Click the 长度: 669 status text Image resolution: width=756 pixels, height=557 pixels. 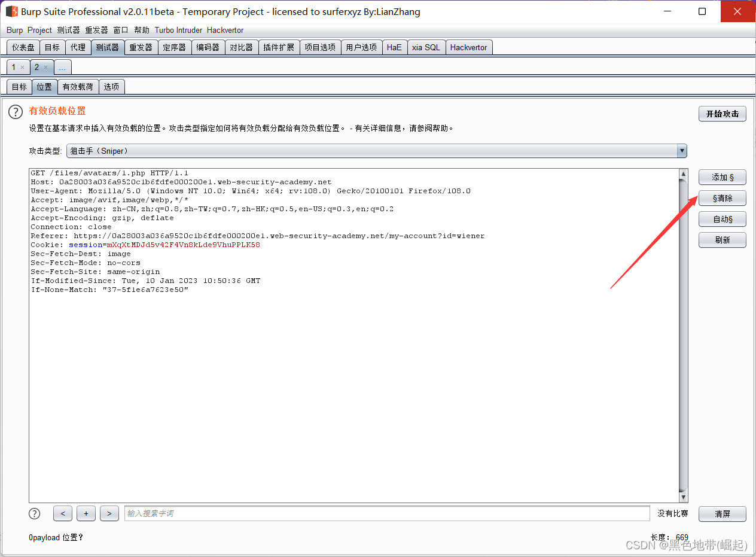pos(669,537)
